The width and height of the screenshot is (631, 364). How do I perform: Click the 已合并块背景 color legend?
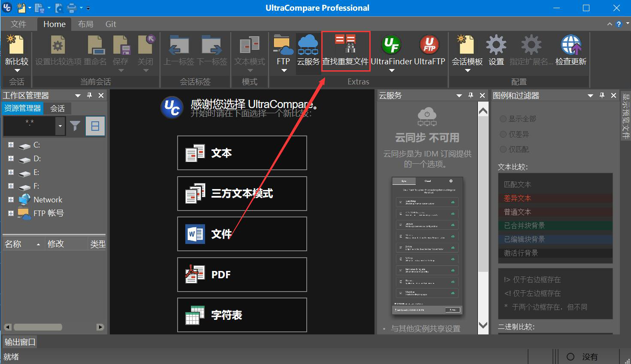pyautogui.click(x=555, y=226)
